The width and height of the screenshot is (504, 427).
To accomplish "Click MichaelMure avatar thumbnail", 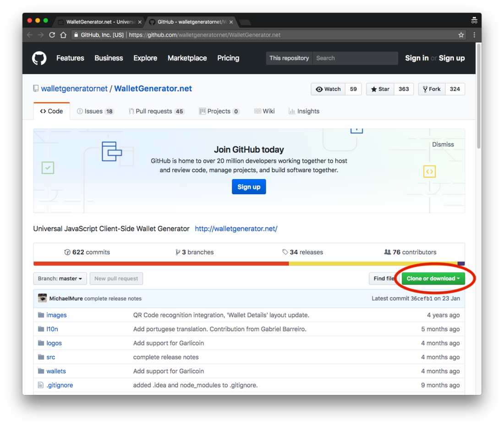I will click(43, 298).
